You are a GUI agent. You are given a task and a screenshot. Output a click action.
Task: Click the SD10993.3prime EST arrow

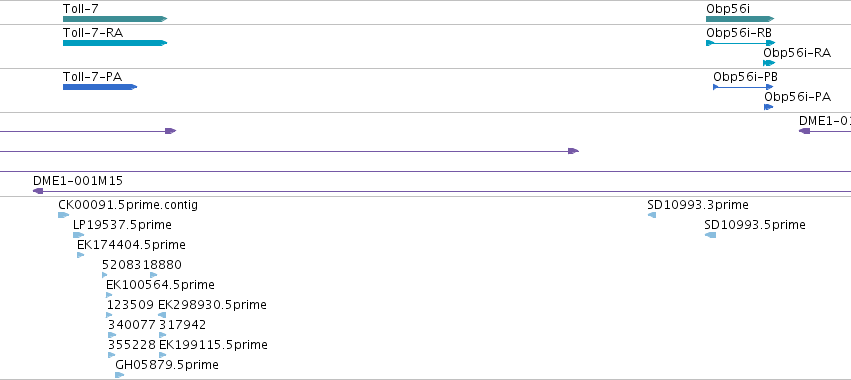[x=652, y=215]
